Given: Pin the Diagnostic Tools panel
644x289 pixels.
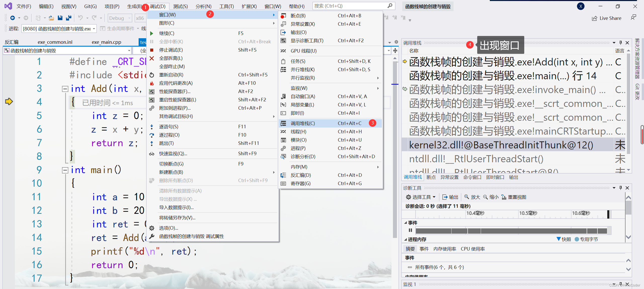Looking at the screenshot, I should coord(620,188).
